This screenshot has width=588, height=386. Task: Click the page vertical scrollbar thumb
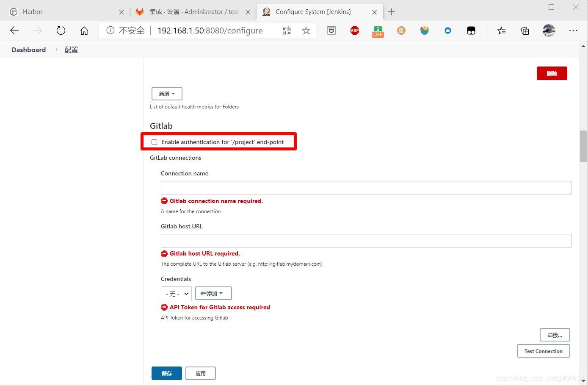[x=583, y=147]
